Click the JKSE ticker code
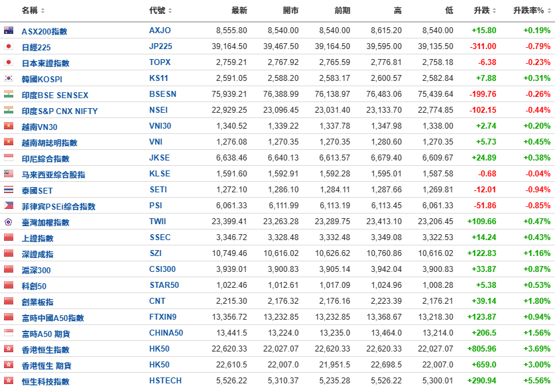555x392 pixels. coord(159,158)
